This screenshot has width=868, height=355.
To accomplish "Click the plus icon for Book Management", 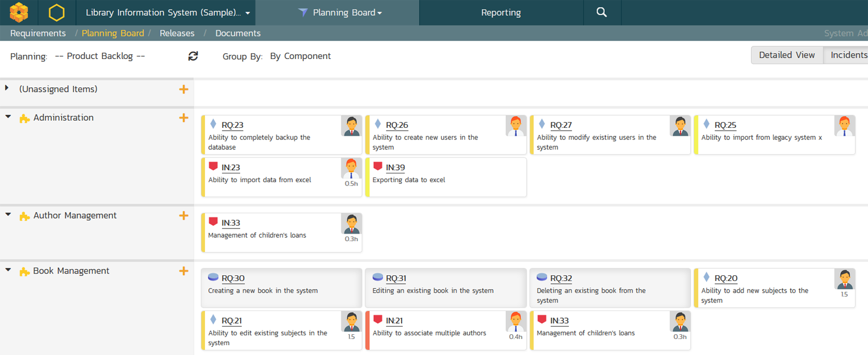I will click(183, 271).
